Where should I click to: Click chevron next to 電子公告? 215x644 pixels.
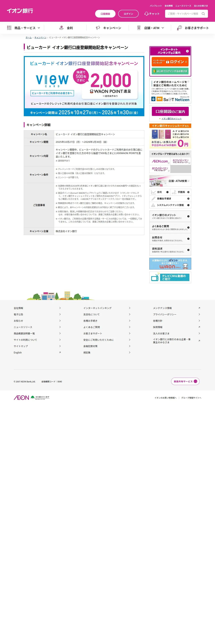(x=60, y=314)
